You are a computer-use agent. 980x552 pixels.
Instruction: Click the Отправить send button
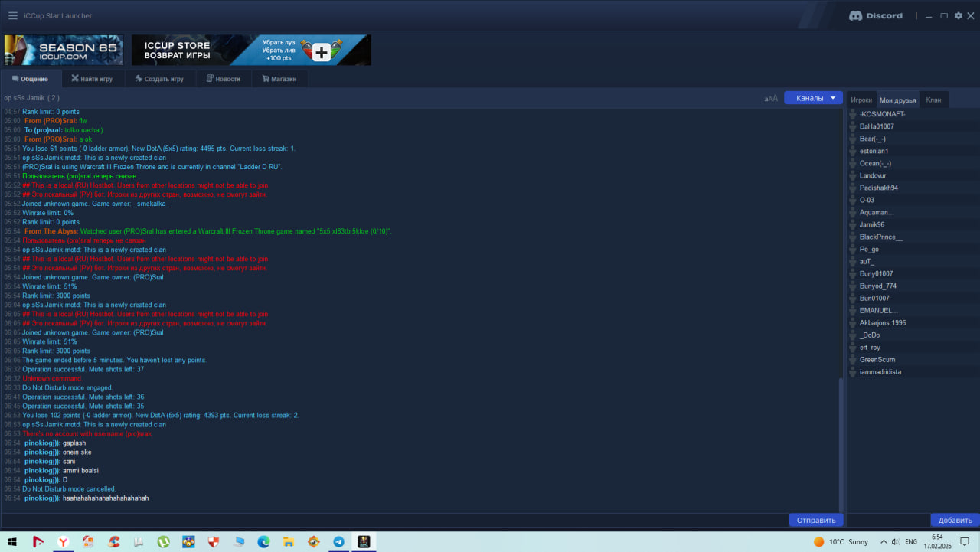click(x=816, y=520)
